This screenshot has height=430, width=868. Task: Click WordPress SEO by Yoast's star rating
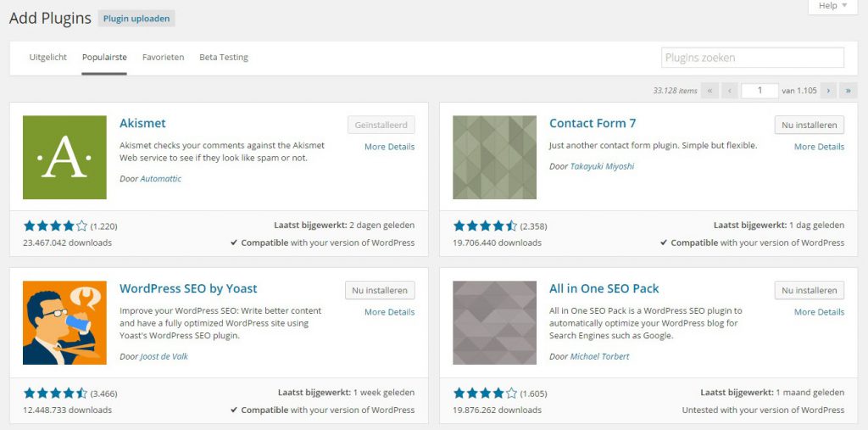(x=55, y=394)
